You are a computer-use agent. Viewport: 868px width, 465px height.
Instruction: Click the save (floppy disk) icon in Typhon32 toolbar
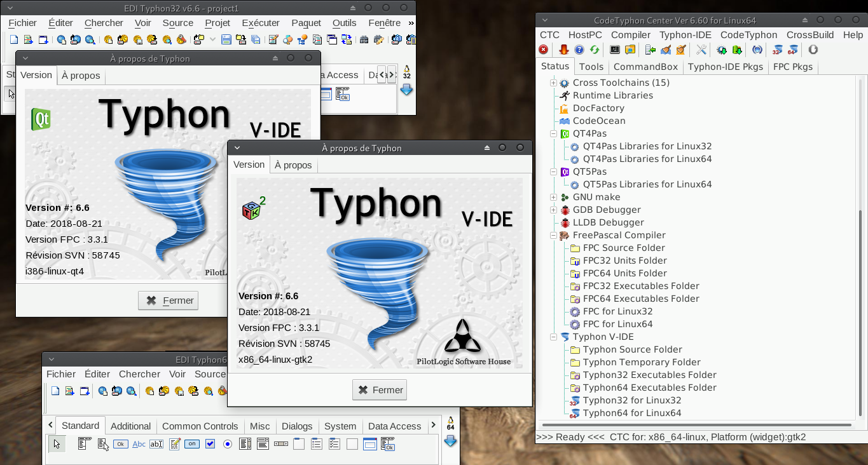pos(226,39)
